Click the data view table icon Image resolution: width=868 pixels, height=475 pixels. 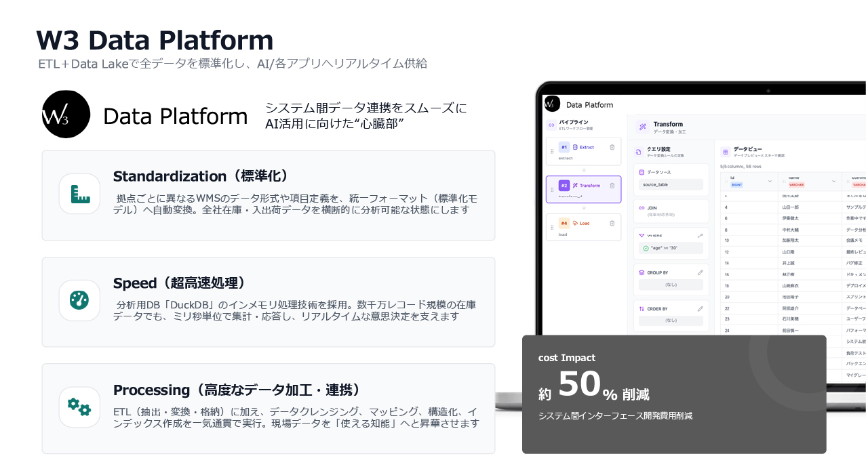pyautogui.click(x=725, y=152)
